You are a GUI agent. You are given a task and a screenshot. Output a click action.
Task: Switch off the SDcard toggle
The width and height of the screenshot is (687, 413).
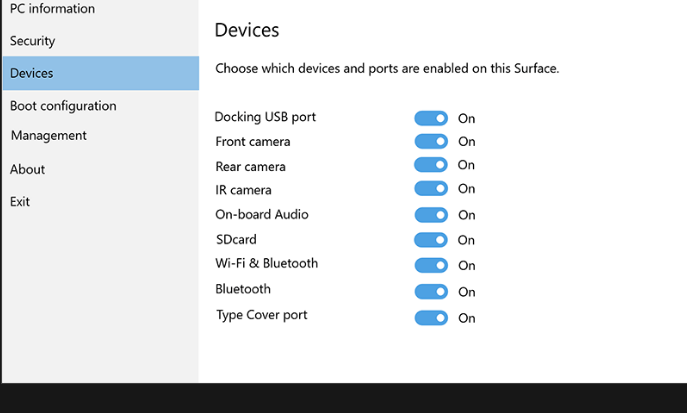(431, 240)
